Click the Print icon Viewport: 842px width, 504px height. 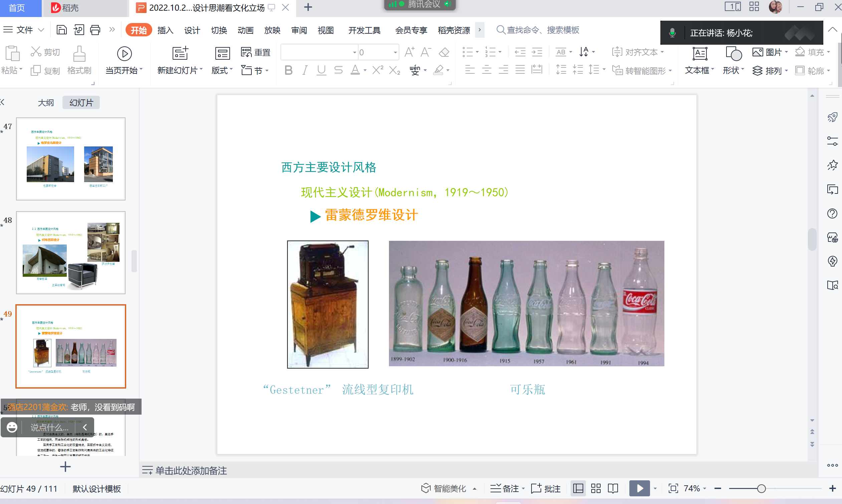(x=95, y=30)
